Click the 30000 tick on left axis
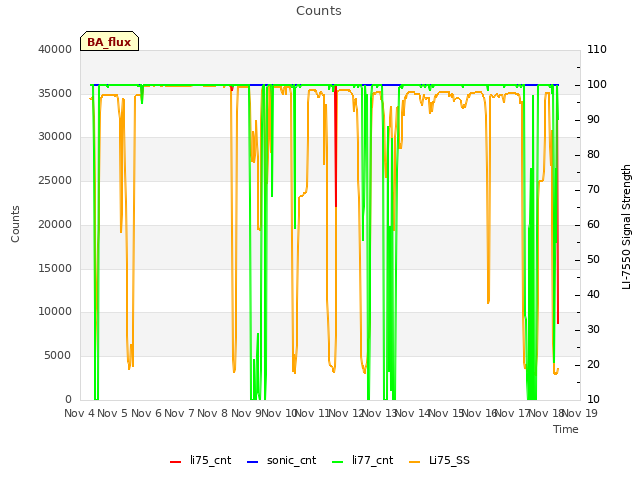The width and height of the screenshot is (640, 480). [55, 136]
